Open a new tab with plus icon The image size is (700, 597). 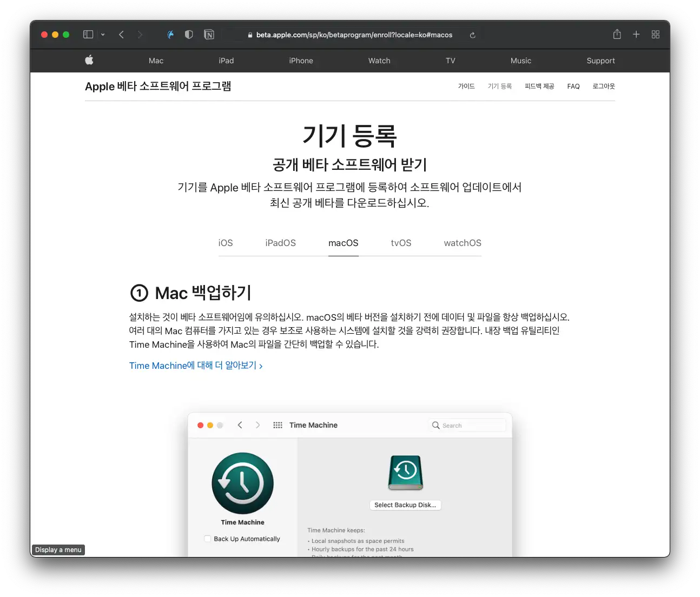click(x=636, y=35)
